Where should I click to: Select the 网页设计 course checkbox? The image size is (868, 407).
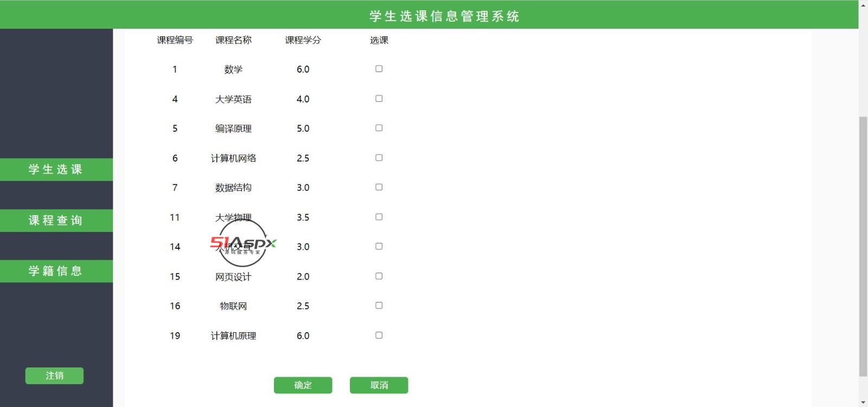(x=379, y=276)
